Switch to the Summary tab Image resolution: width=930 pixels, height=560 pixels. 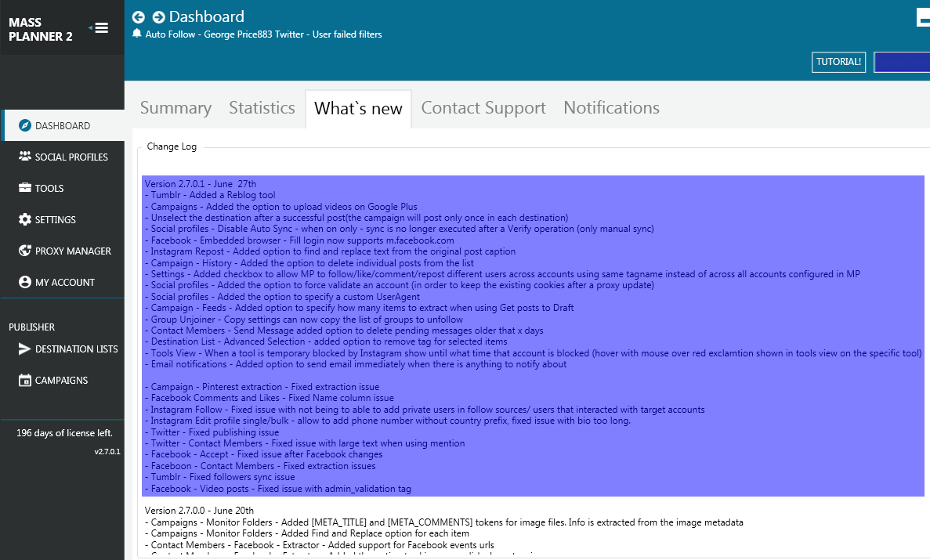pyautogui.click(x=176, y=108)
